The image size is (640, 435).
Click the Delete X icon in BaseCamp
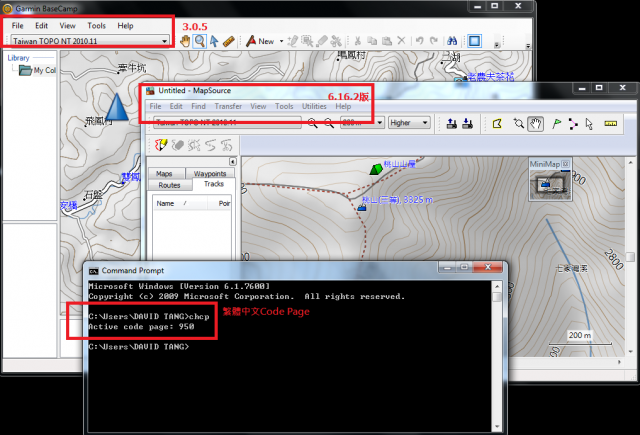pos(401,41)
